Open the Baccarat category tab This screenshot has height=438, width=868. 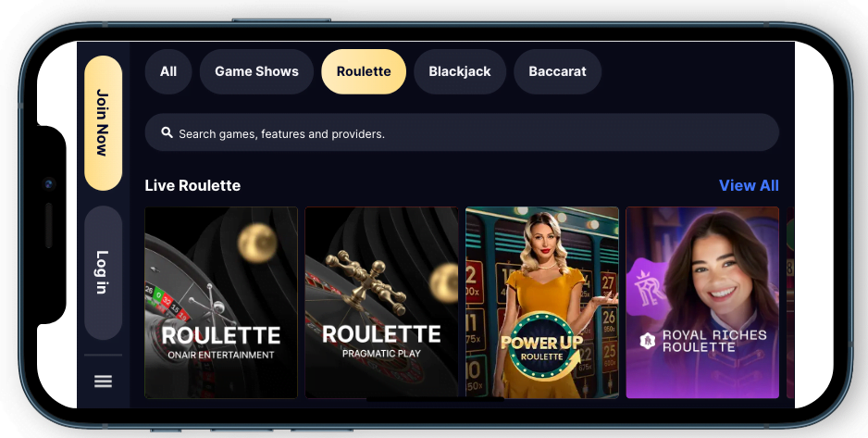pyautogui.click(x=557, y=71)
